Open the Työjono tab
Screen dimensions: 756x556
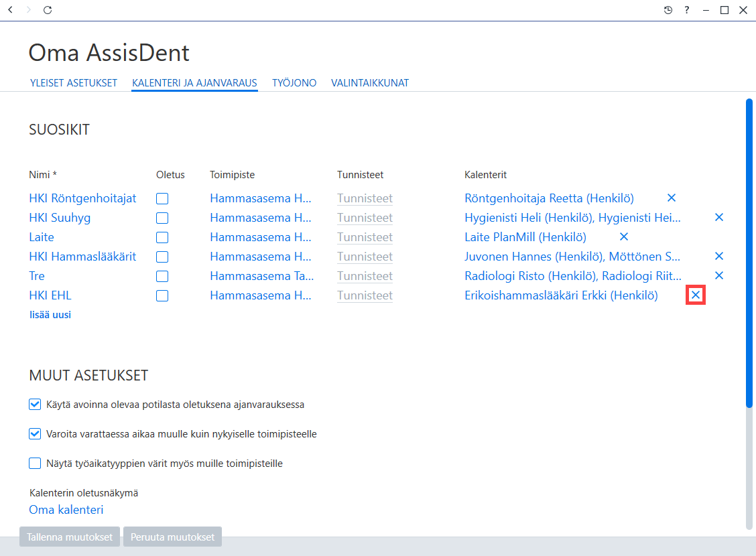coord(294,83)
